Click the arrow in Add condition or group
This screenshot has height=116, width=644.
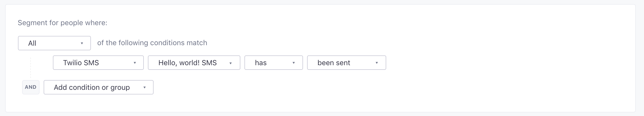pos(145,88)
